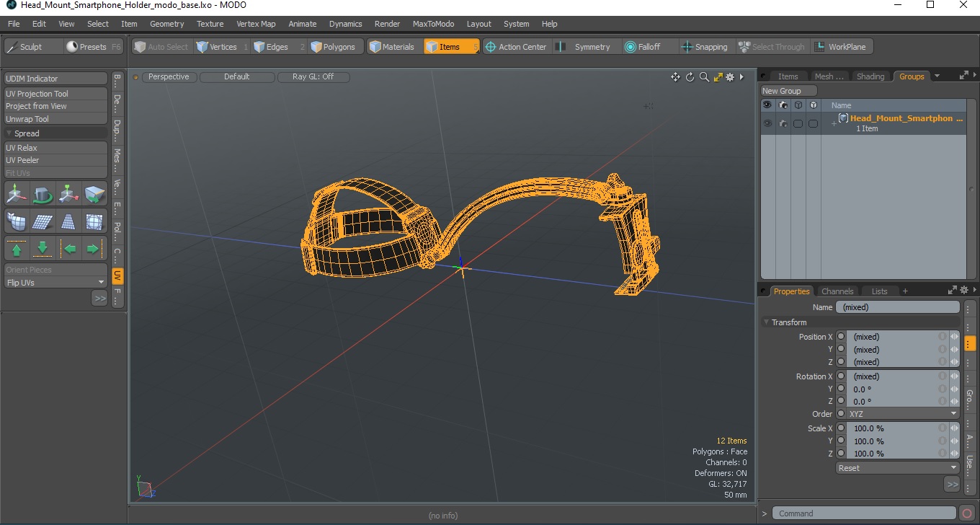Select the rotate UV icon with green arrow

coord(43,193)
